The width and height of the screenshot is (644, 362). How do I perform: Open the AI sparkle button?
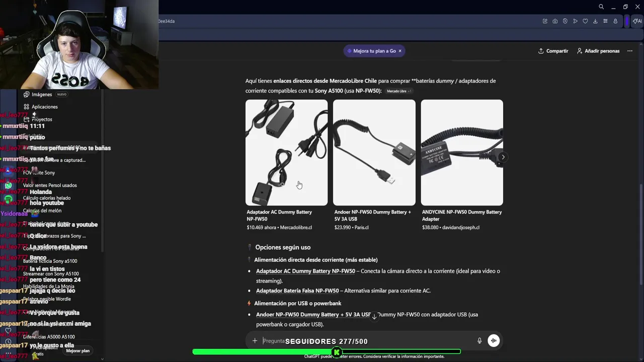click(x=637, y=21)
